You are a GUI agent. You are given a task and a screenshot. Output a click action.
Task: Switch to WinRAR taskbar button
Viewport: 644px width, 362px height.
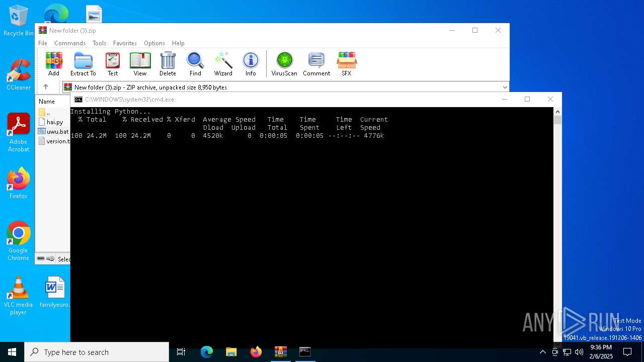click(281, 352)
